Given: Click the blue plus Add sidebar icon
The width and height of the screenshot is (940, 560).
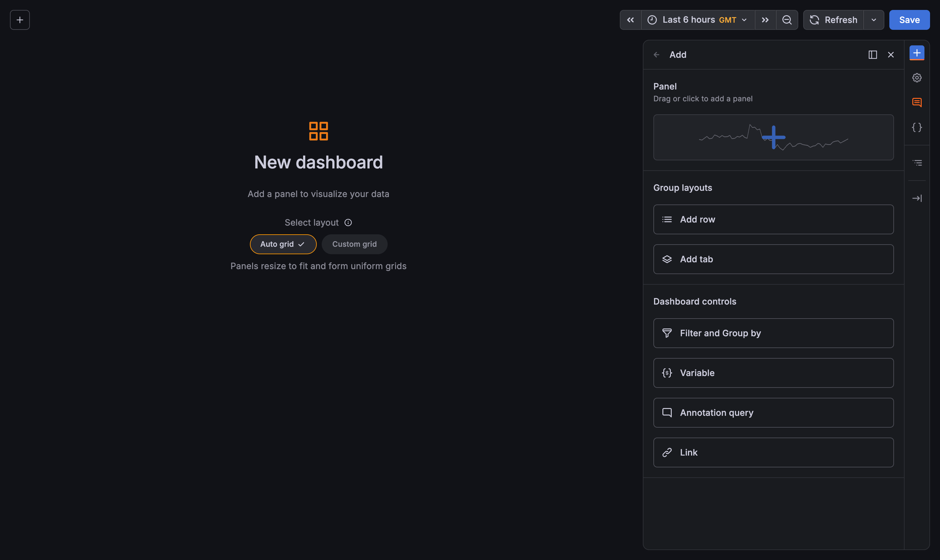Looking at the screenshot, I should coord(917,53).
